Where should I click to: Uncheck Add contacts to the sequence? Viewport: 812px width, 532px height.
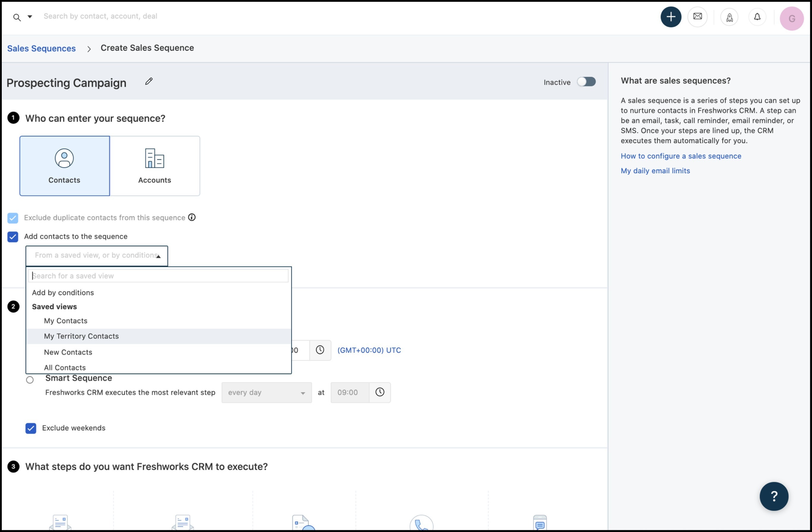coord(13,237)
